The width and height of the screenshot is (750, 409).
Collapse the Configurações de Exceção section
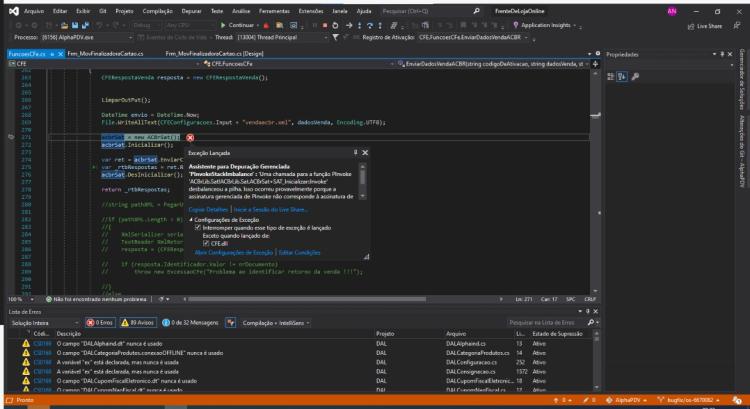(x=191, y=220)
